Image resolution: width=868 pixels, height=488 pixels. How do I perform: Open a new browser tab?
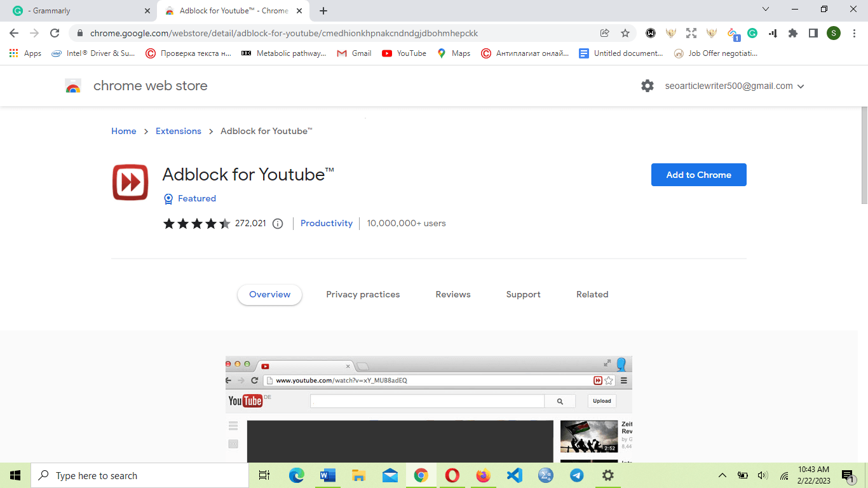click(x=323, y=11)
